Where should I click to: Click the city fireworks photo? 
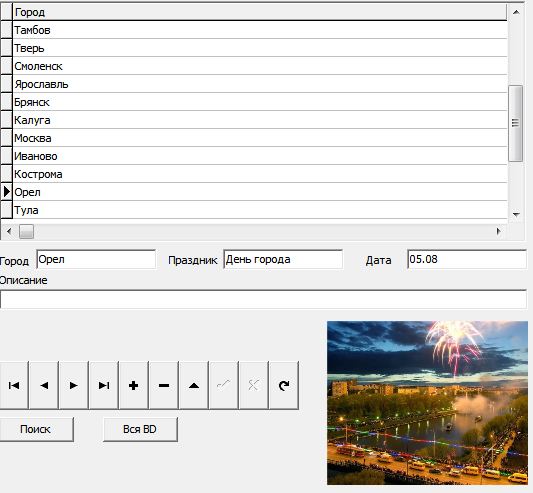coord(427,403)
